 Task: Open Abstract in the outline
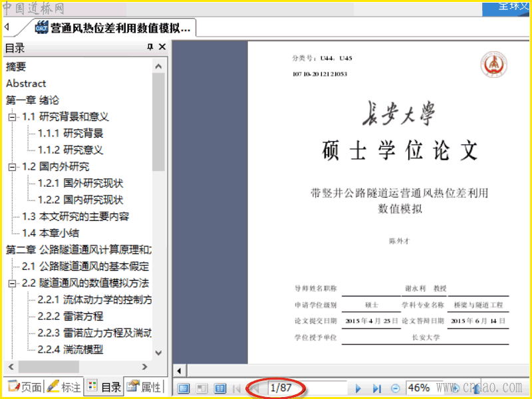tap(26, 84)
